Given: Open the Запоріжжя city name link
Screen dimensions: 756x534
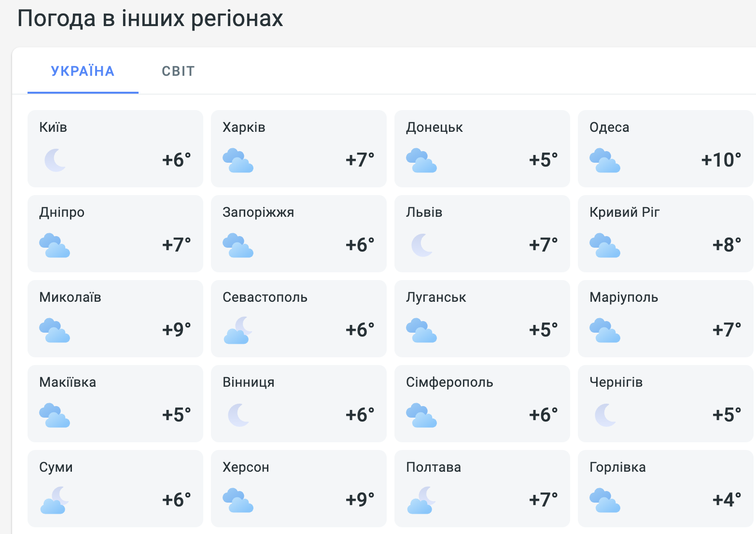Looking at the screenshot, I should (258, 212).
